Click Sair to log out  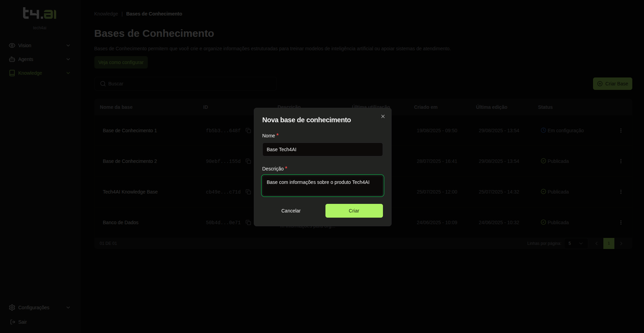click(22, 322)
